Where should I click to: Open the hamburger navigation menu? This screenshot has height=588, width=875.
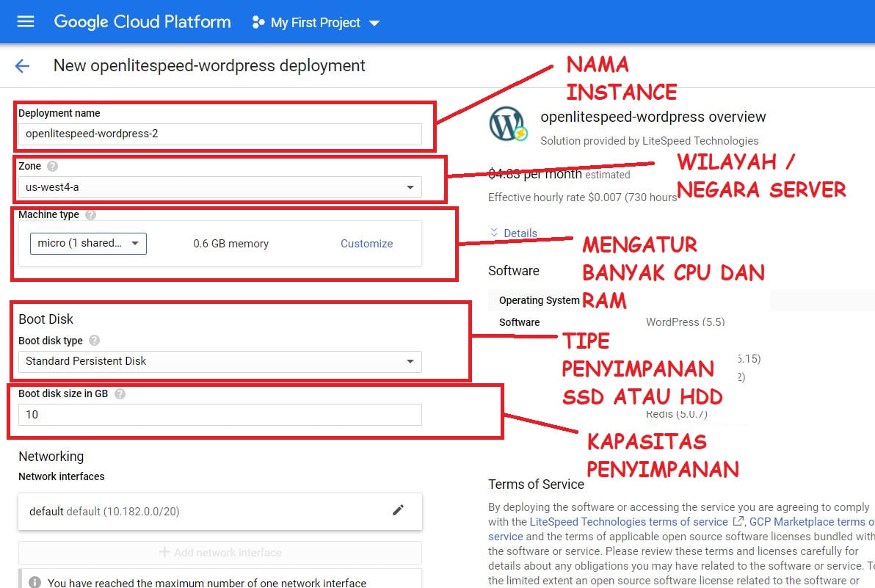tap(26, 22)
